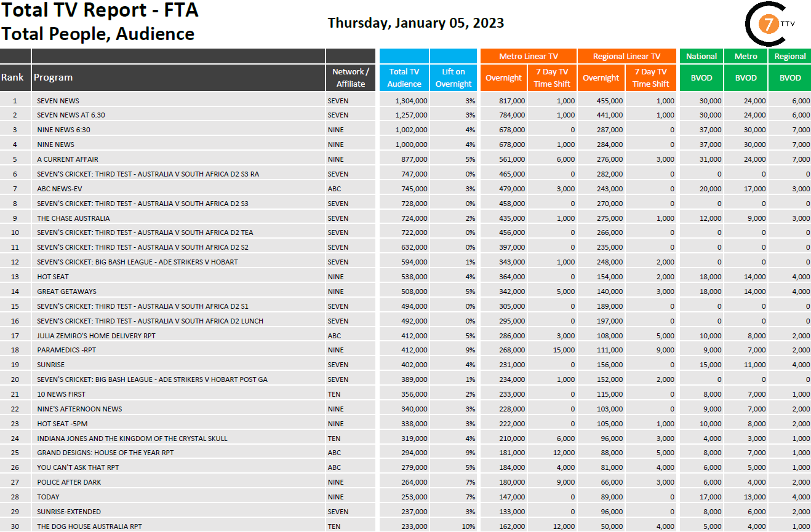The image size is (811, 532).
Task: Click the Total TV Audience header
Action: [404, 77]
